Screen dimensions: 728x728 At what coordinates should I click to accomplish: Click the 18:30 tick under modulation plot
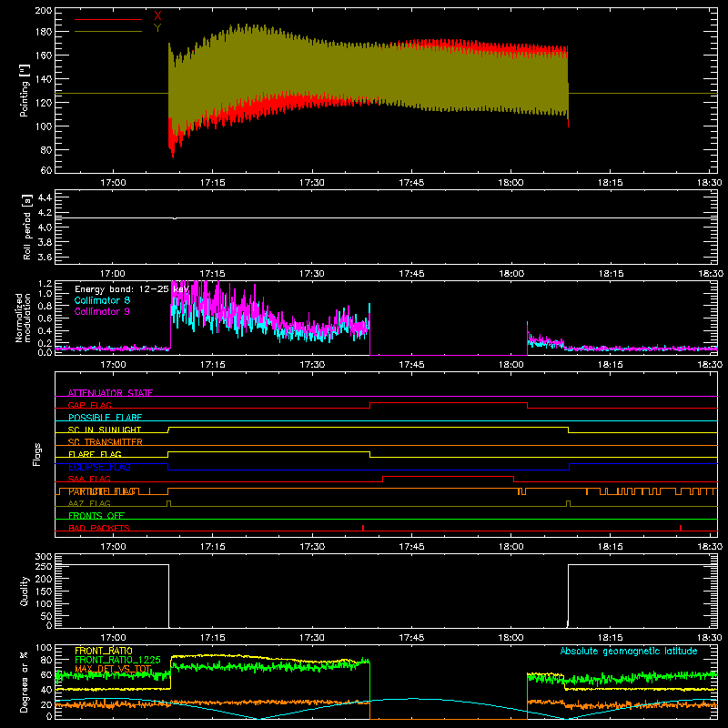pos(710,365)
